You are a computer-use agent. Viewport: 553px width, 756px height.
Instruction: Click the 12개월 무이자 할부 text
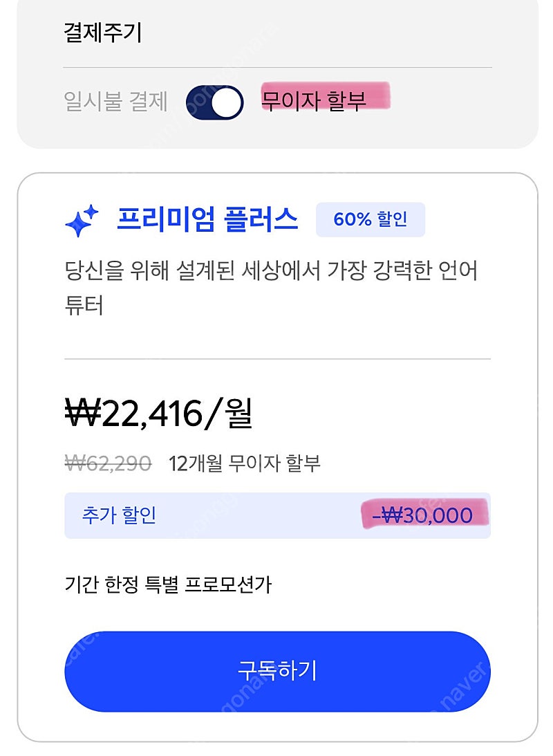(245, 463)
